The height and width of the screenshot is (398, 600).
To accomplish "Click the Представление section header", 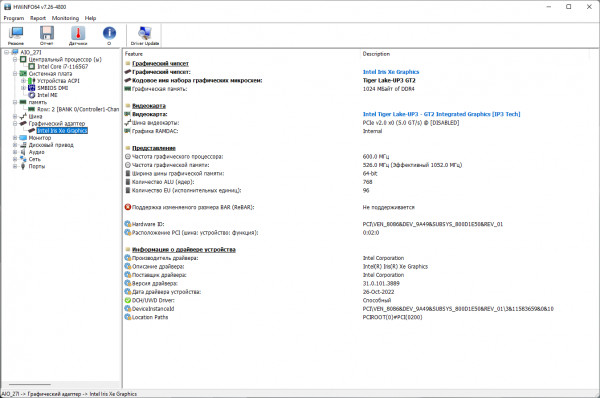I will click(154, 148).
